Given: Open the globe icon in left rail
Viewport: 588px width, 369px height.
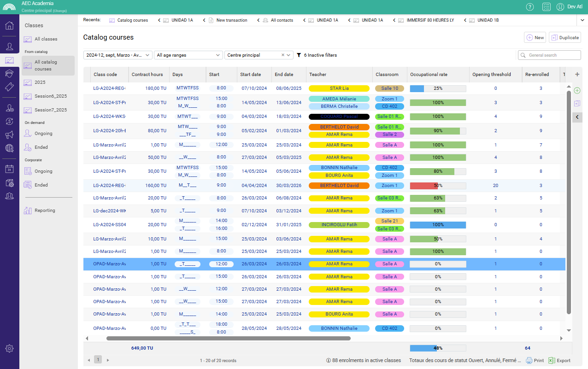Looking at the screenshot, I should 9,148.
